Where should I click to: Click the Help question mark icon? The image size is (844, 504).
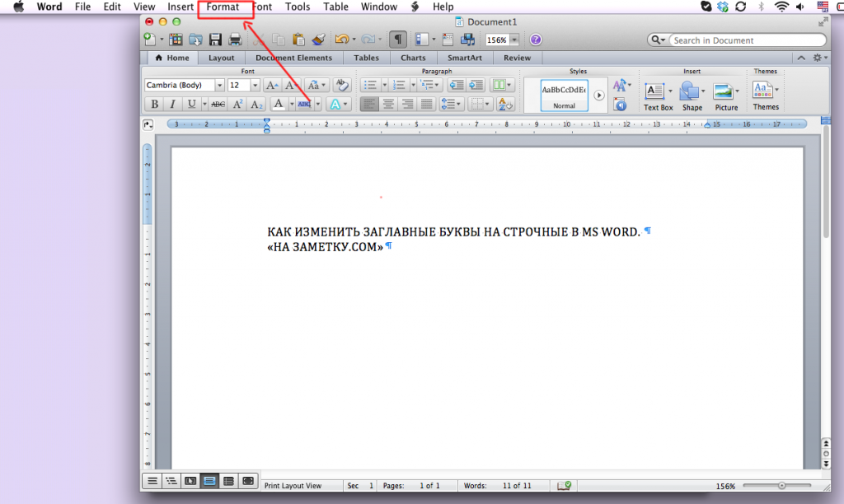point(536,40)
